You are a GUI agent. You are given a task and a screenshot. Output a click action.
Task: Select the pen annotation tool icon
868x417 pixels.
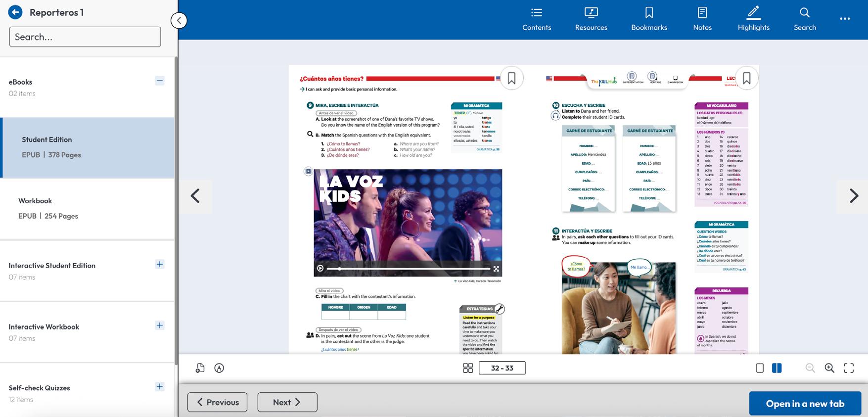point(219,368)
